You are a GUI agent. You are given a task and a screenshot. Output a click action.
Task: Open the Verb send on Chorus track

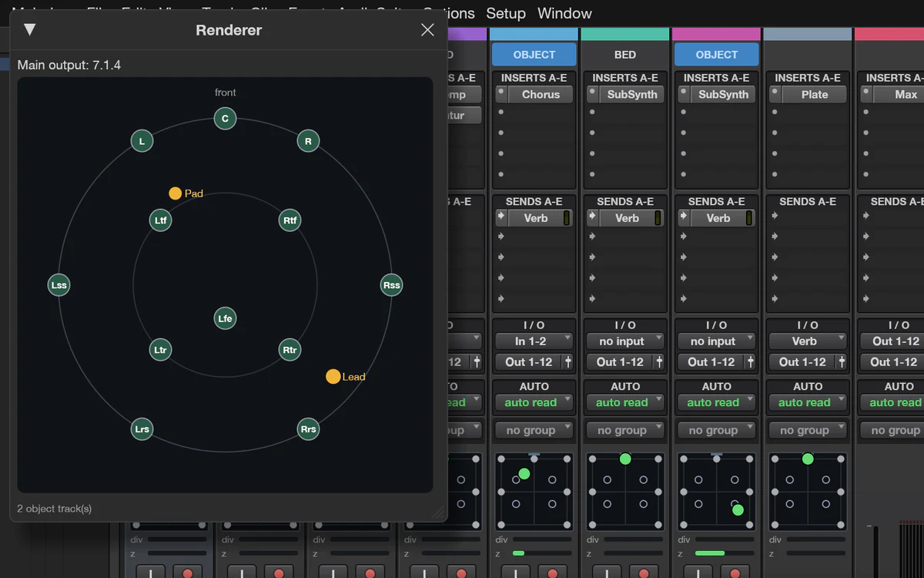click(536, 218)
